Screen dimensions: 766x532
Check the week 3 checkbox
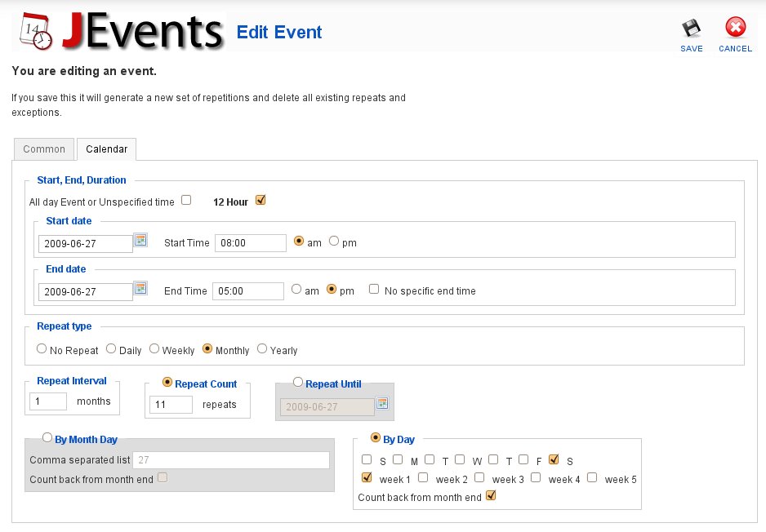tap(479, 477)
